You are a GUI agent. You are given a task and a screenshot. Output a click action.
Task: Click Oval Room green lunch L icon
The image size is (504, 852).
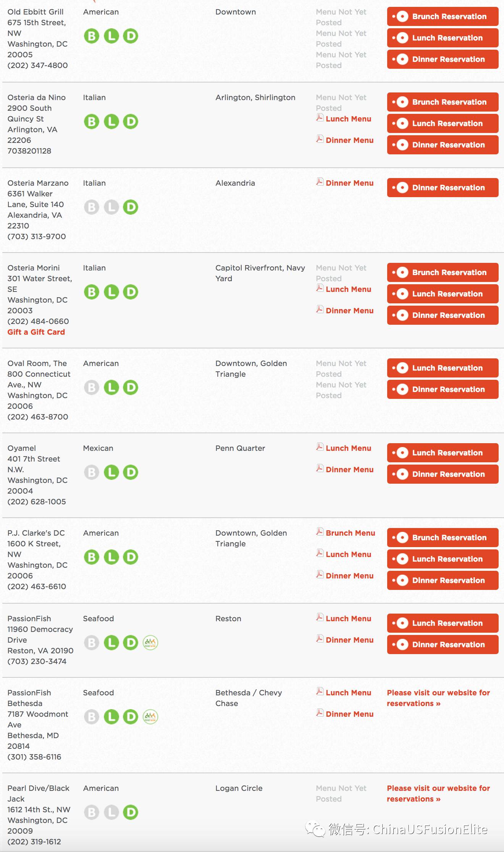coord(111,387)
